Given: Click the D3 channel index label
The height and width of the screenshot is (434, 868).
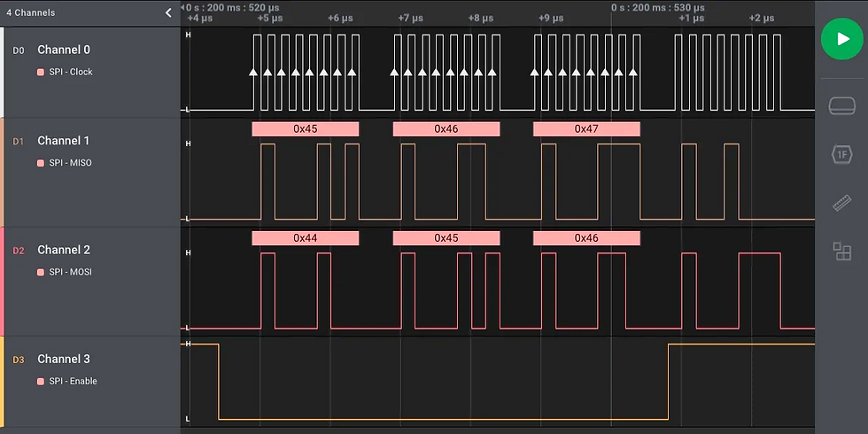Looking at the screenshot, I should click(x=19, y=360).
